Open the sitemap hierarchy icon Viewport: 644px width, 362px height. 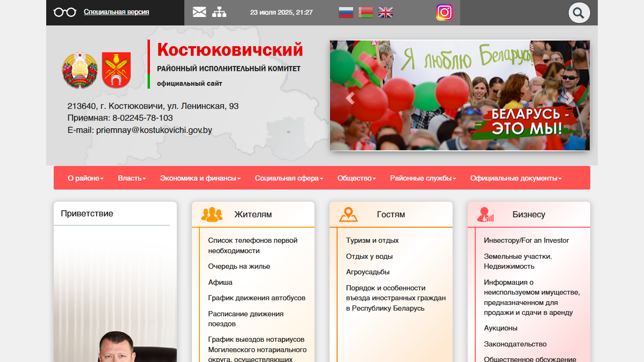219,12
